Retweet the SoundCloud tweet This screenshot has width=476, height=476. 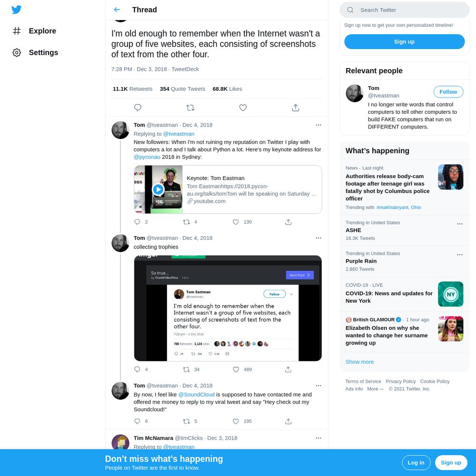(187, 421)
